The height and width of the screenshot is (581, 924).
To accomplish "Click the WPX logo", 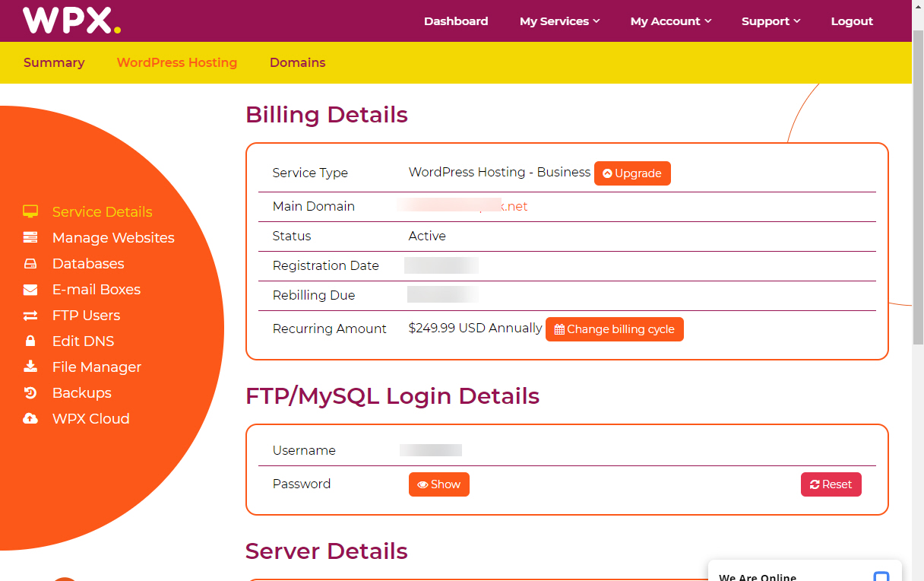I will click(71, 21).
